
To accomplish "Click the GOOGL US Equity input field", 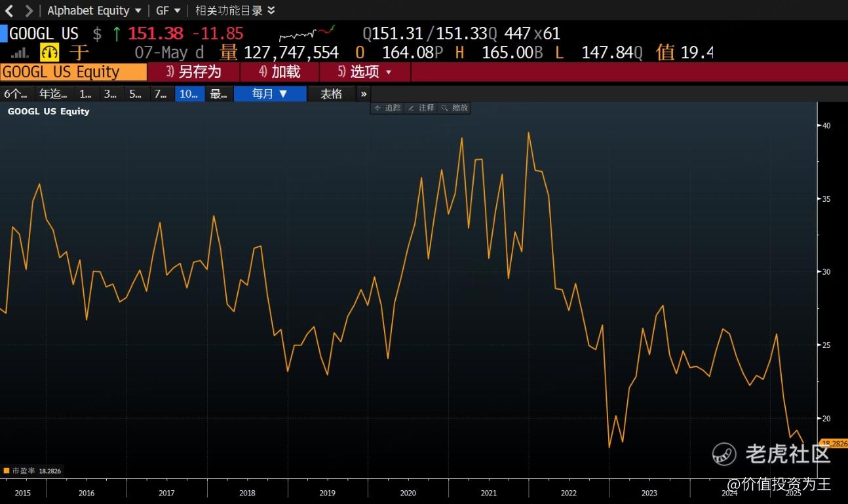I will 73,72.
